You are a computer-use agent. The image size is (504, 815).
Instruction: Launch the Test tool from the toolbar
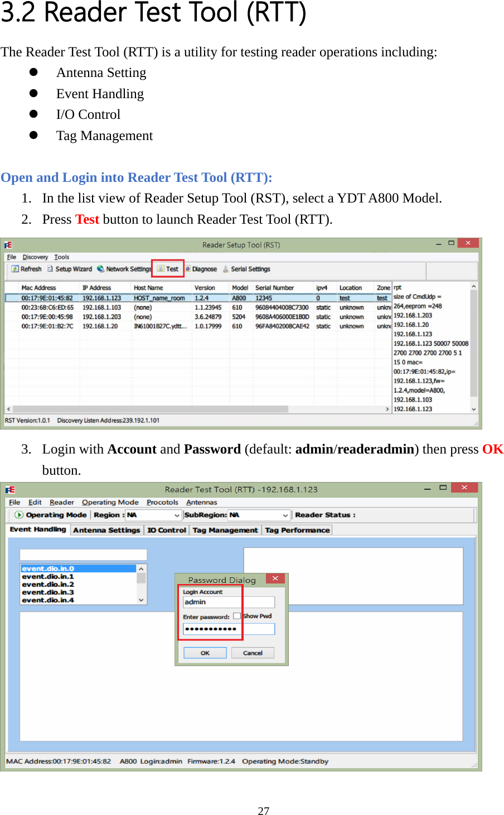point(168,269)
